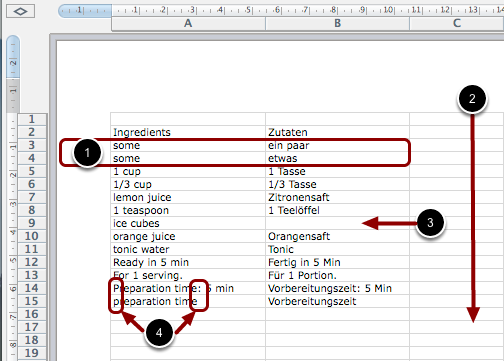Image resolution: width=504 pixels, height=361 pixels.
Task: Select row 19 header
Action: pos(32,353)
